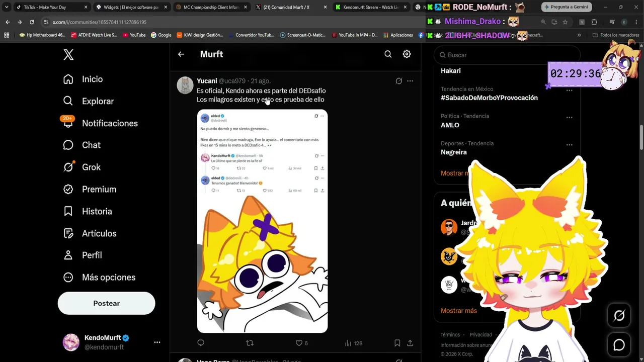Go back in browser history
This screenshot has height=362, width=644.
click(8, 22)
